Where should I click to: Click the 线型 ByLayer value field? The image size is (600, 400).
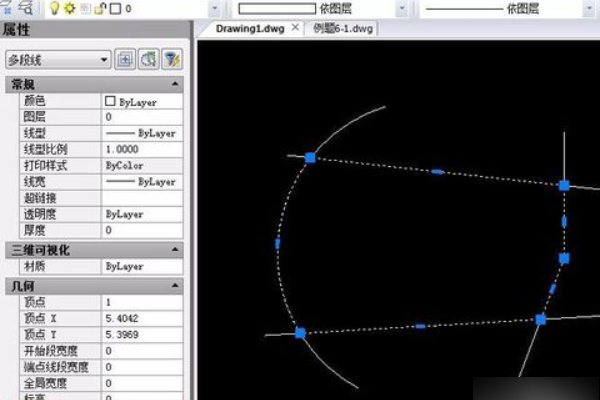(x=142, y=133)
